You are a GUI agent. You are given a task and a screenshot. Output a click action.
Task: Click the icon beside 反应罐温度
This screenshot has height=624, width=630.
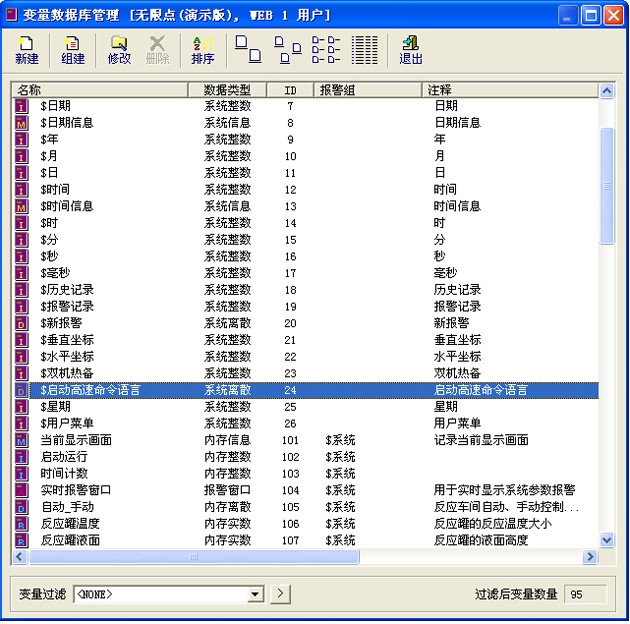[x=21, y=524]
